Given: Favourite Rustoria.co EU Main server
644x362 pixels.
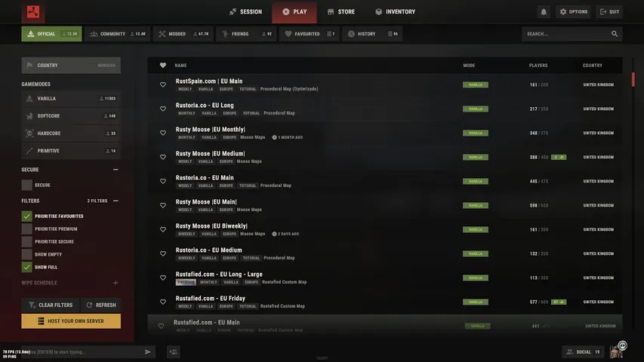Looking at the screenshot, I should 163,181.
